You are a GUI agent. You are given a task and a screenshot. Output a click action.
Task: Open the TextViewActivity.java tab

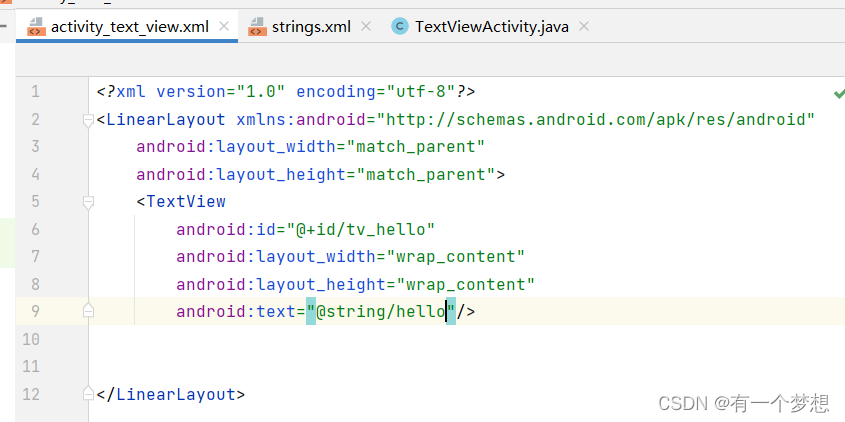(x=491, y=26)
